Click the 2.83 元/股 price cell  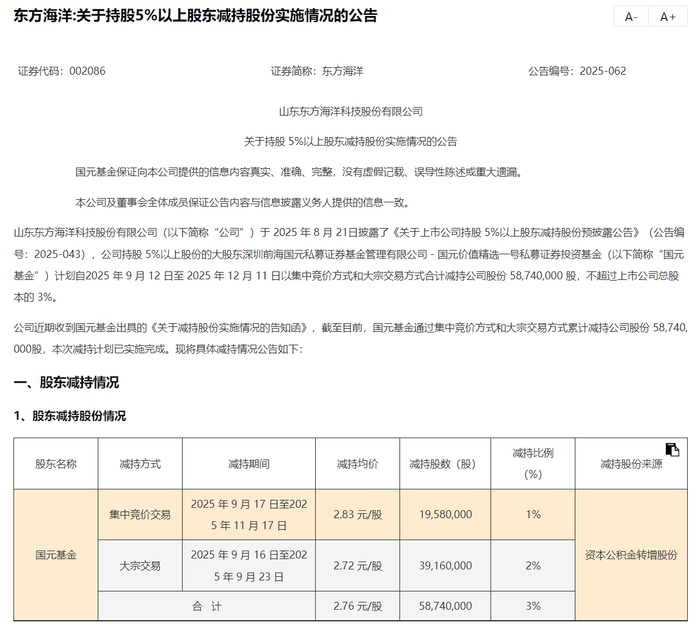357,514
